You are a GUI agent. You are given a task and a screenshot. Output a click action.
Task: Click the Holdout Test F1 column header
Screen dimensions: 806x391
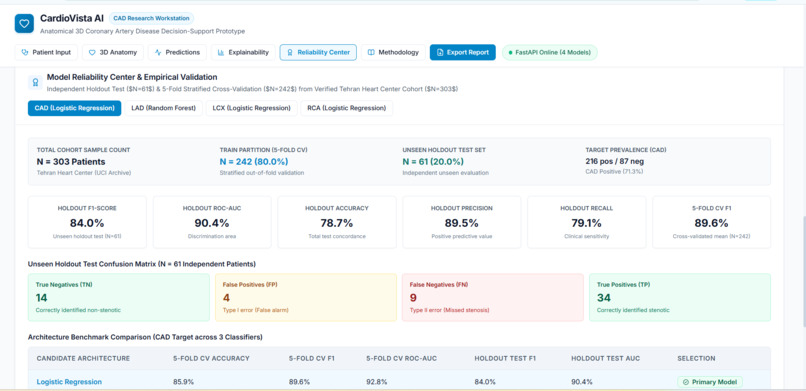click(x=504, y=358)
